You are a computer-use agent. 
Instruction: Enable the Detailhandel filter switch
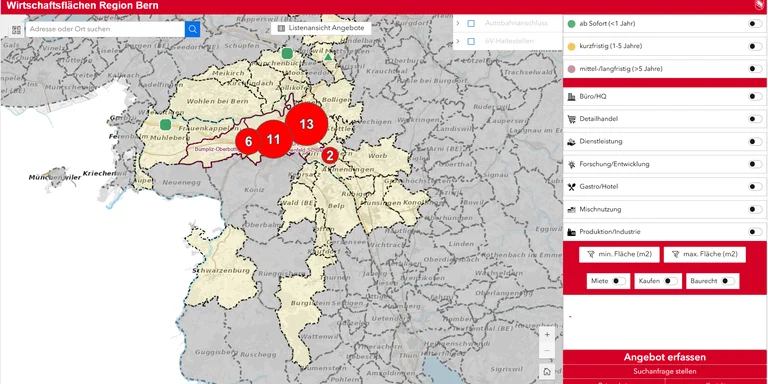[x=755, y=119]
